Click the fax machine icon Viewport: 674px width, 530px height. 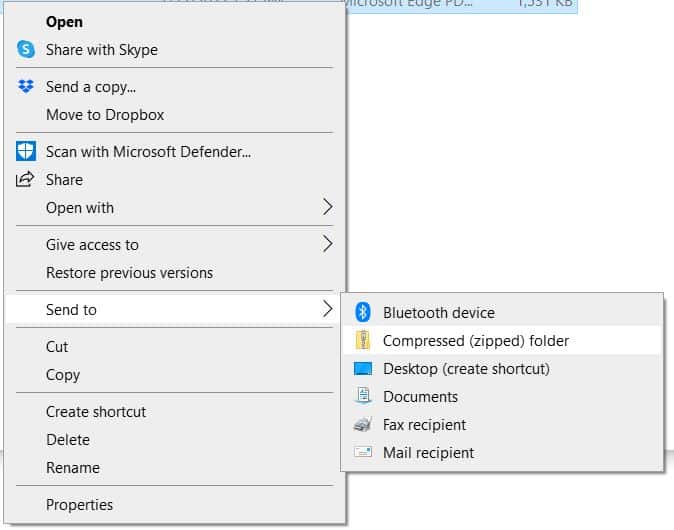coord(363,424)
